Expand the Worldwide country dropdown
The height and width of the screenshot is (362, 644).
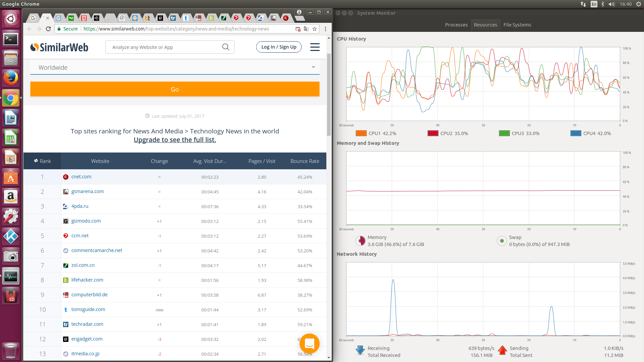[x=175, y=67]
